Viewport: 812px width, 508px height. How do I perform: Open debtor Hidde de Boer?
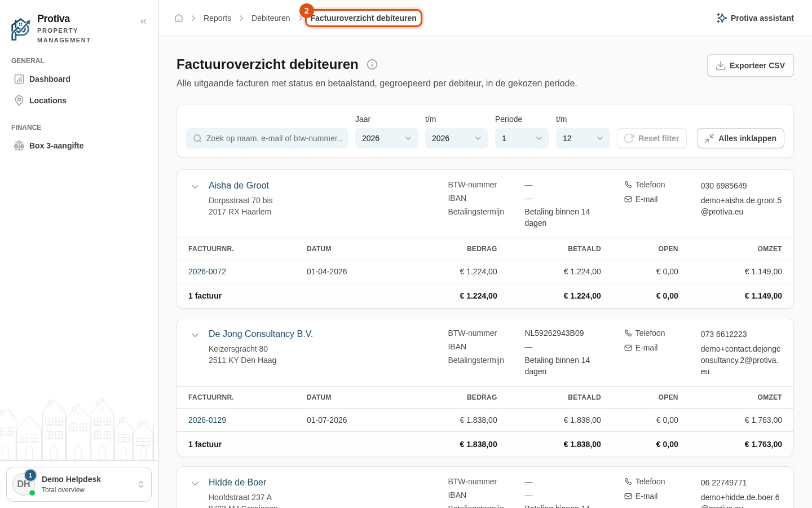click(x=237, y=482)
